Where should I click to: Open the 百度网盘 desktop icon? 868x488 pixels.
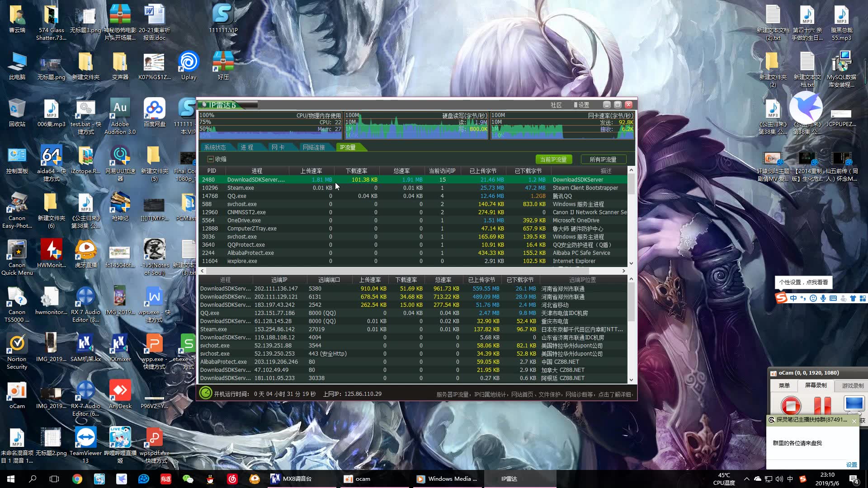154,113
